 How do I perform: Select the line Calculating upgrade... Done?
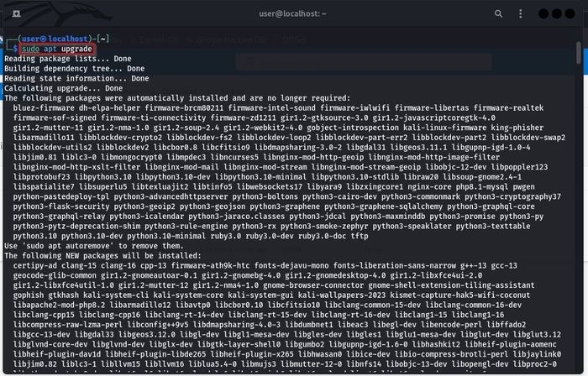63,88
